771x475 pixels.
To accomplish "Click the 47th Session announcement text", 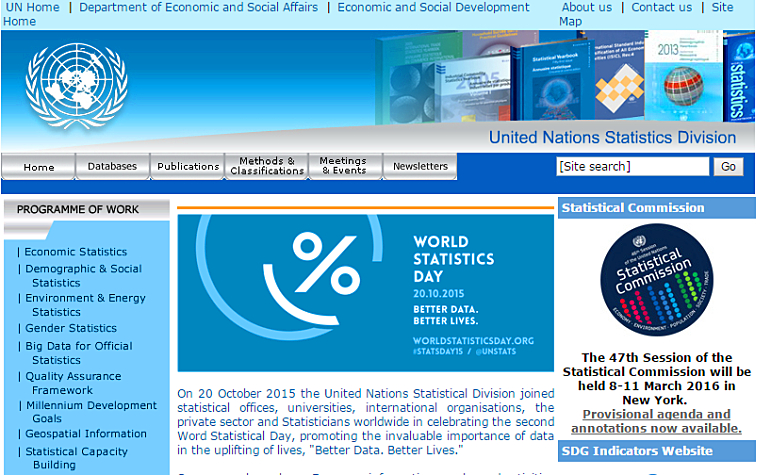I will 656,379.
